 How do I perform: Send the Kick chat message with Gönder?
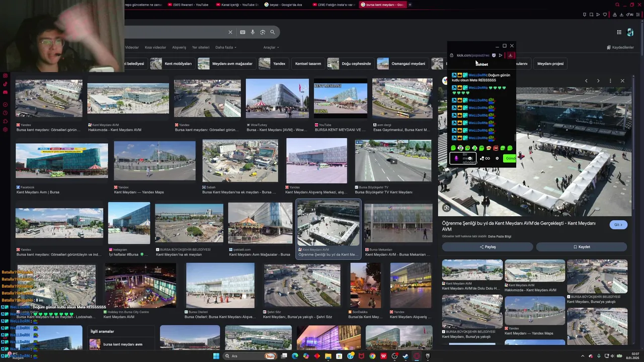510,158
